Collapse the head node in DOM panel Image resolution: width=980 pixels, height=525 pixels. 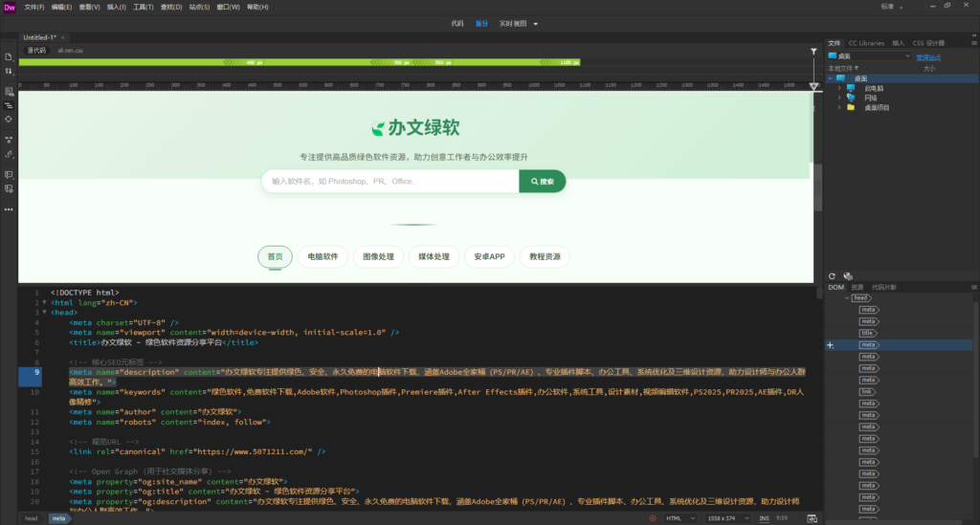[x=847, y=297]
